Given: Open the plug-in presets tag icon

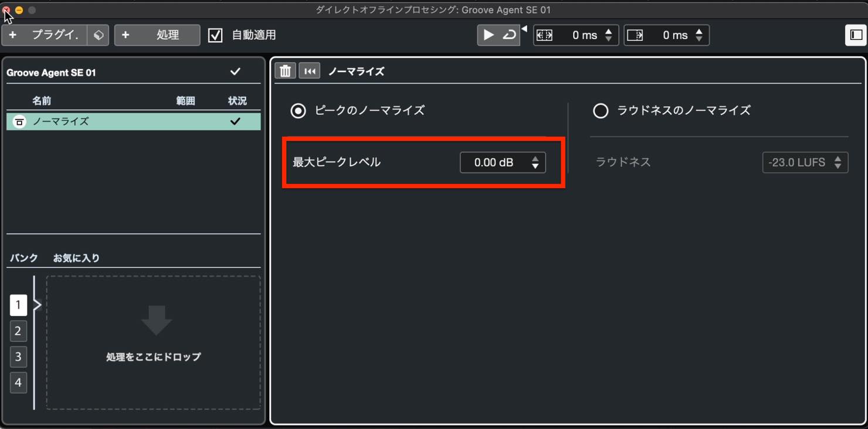Looking at the screenshot, I should [99, 35].
